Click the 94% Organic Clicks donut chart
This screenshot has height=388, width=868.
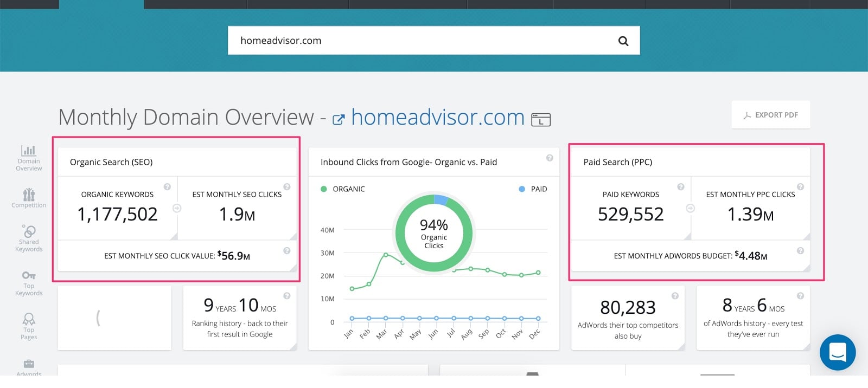[x=434, y=234]
